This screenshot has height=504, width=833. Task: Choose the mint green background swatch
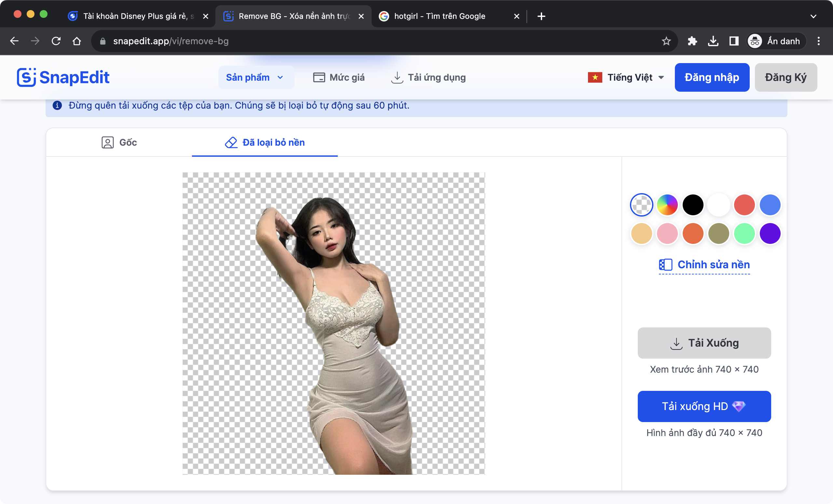click(744, 233)
